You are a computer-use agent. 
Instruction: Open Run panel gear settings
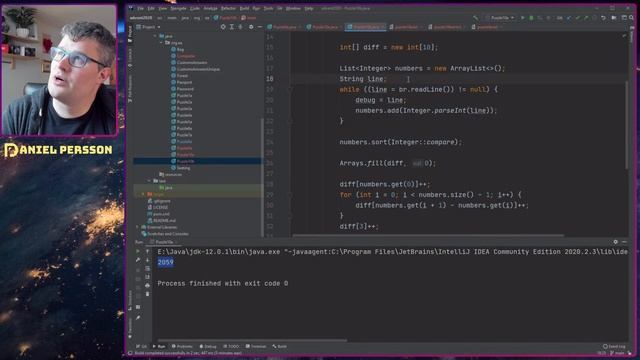[616, 242]
